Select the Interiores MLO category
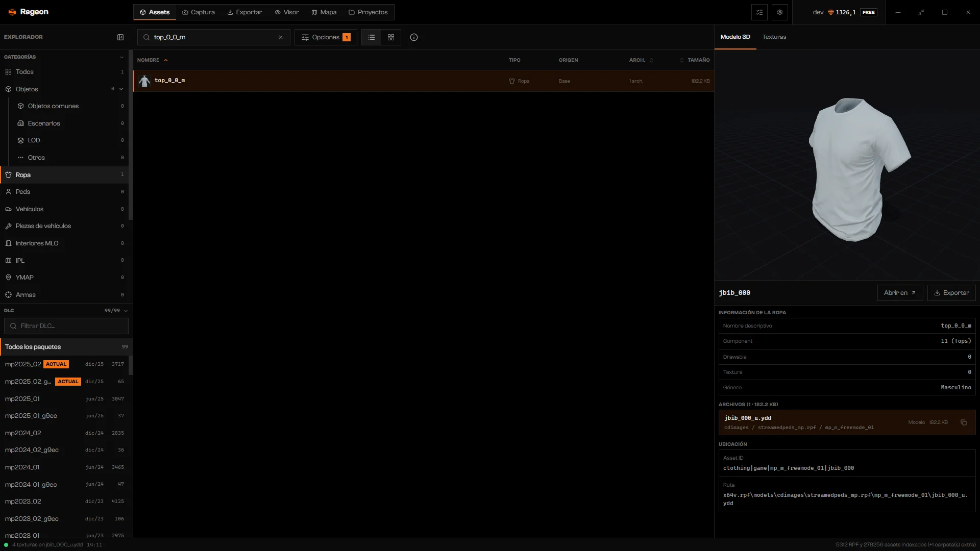 (x=64, y=243)
